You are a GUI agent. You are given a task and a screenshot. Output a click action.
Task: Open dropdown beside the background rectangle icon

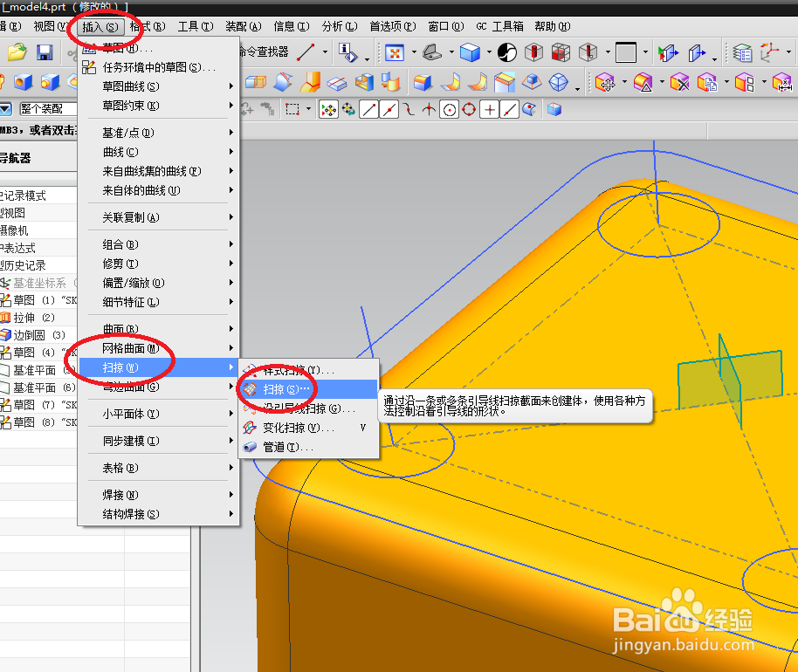tap(645, 52)
